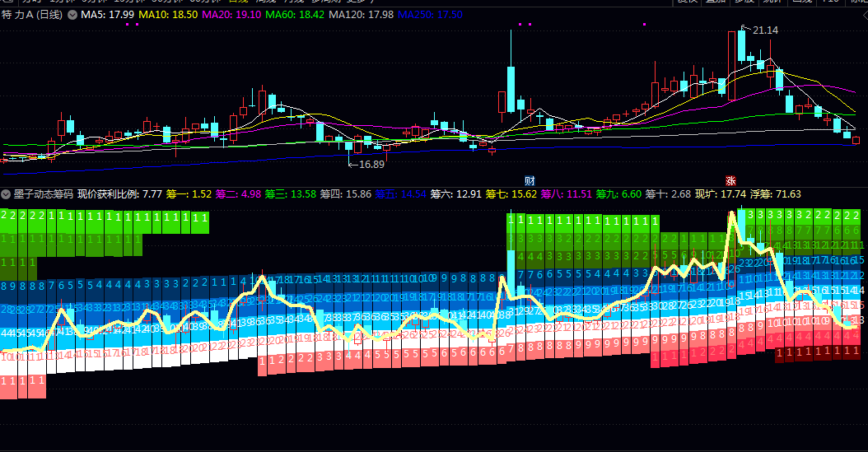This screenshot has width=868, height=452.
Task: Expand the dropdown arrow beside 特力A (日线)
Action: [72, 15]
